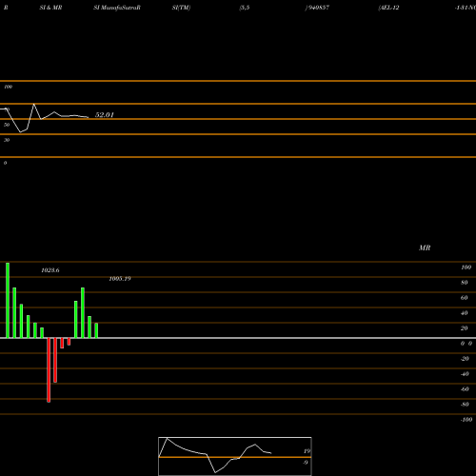Click the -40 label on the MR axis
This screenshot has height=476, width=476.
(465, 374)
